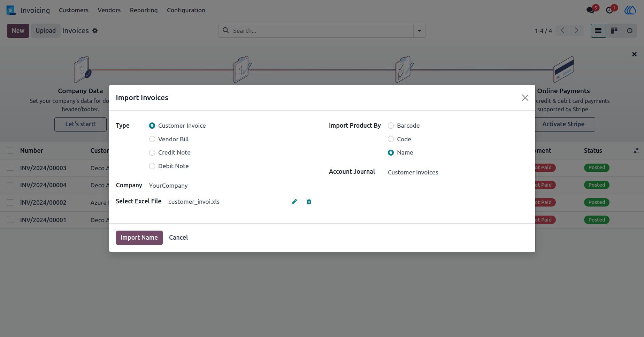Switch to list view icon
Viewport: 644px width, 337px height.
(598, 31)
